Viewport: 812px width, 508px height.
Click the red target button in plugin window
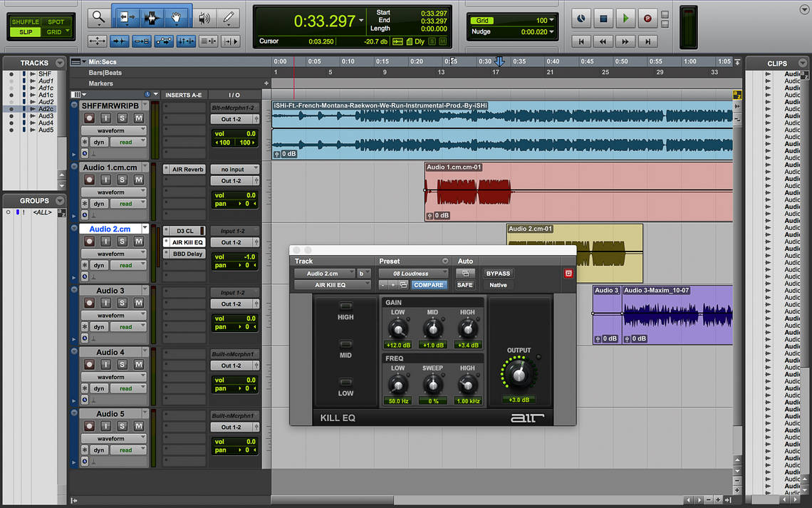(568, 274)
